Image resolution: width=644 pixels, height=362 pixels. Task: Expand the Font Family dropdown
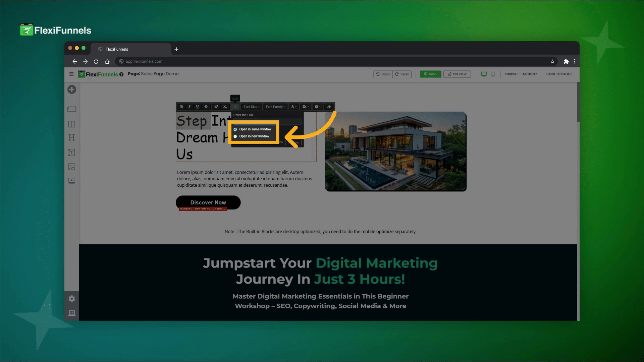point(275,107)
